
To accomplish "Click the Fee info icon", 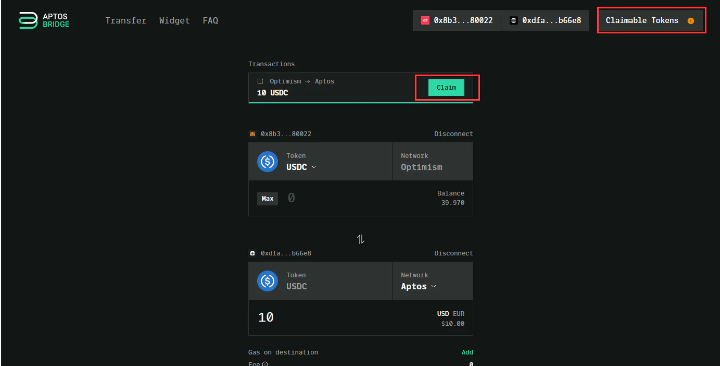I will tap(265, 364).
